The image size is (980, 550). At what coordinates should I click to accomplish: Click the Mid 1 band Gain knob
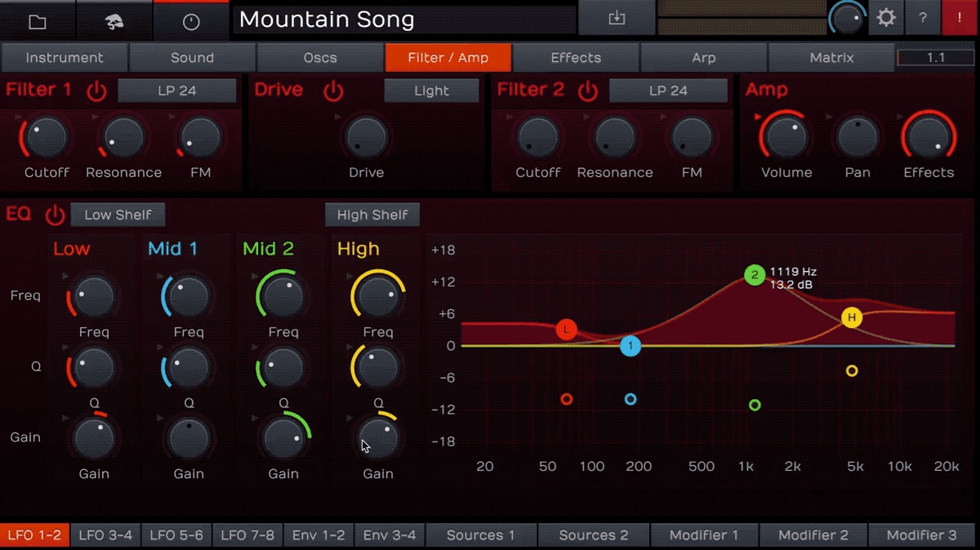coord(189,438)
